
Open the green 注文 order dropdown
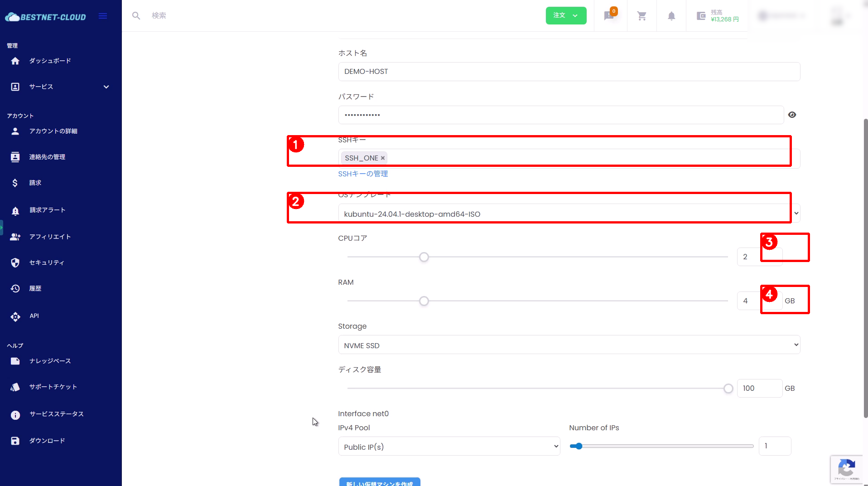566,15
